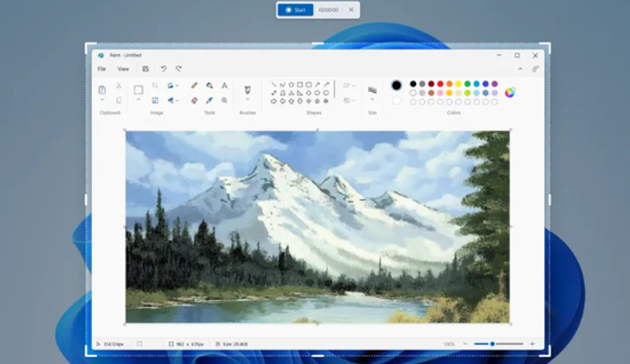Screen dimensions: 630x364
Task: Select the Text tool
Action: tap(224, 85)
